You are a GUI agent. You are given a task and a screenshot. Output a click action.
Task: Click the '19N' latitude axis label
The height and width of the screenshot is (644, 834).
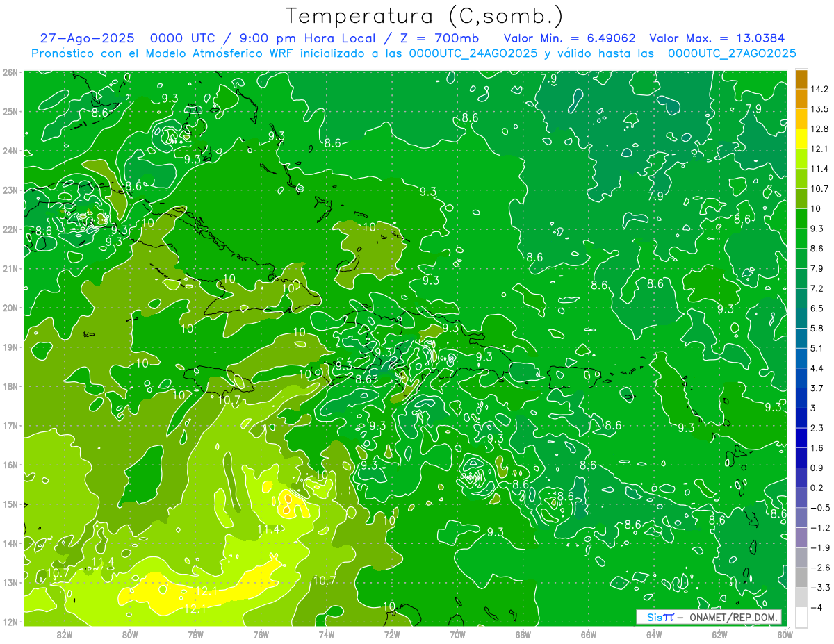click(10, 347)
